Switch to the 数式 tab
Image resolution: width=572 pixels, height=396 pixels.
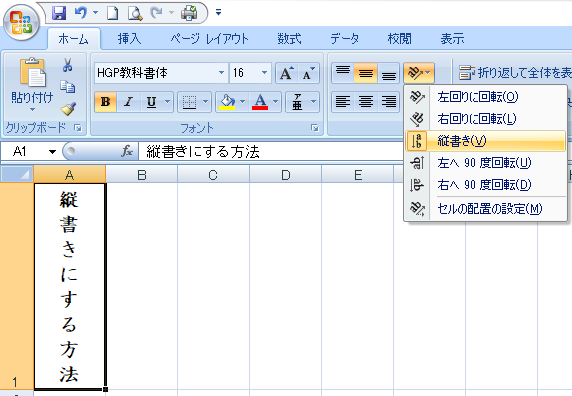coord(289,39)
